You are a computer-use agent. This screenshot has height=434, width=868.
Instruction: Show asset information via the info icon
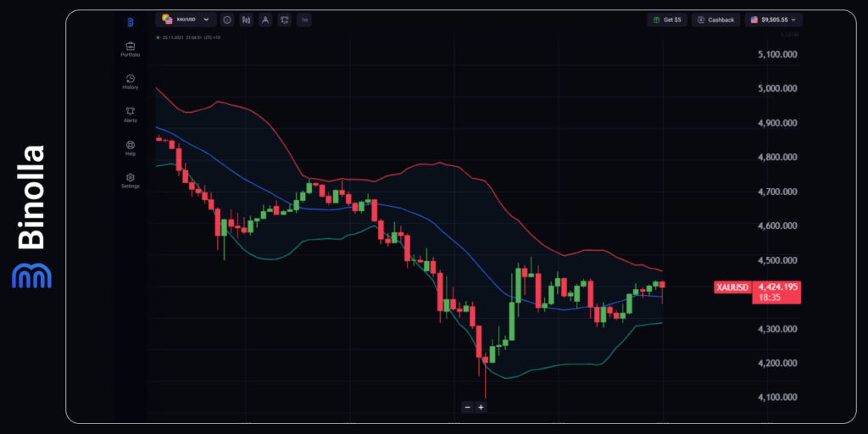[226, 20]
